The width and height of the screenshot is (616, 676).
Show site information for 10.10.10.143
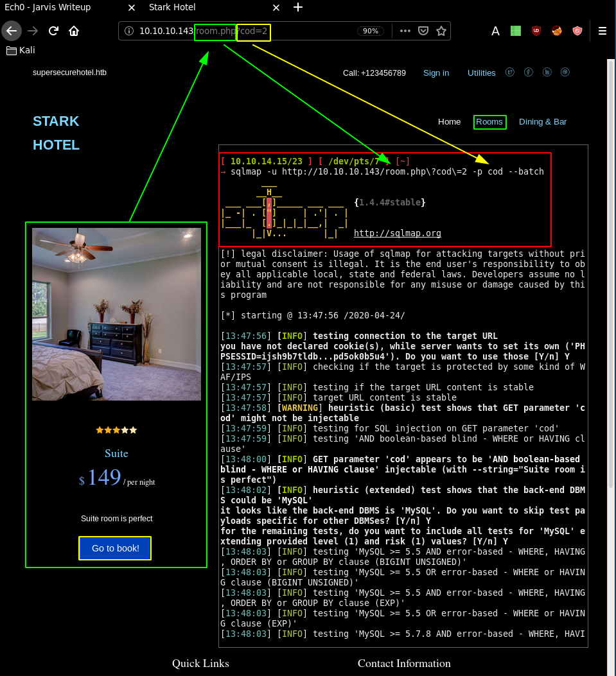[x=128, y=31]
